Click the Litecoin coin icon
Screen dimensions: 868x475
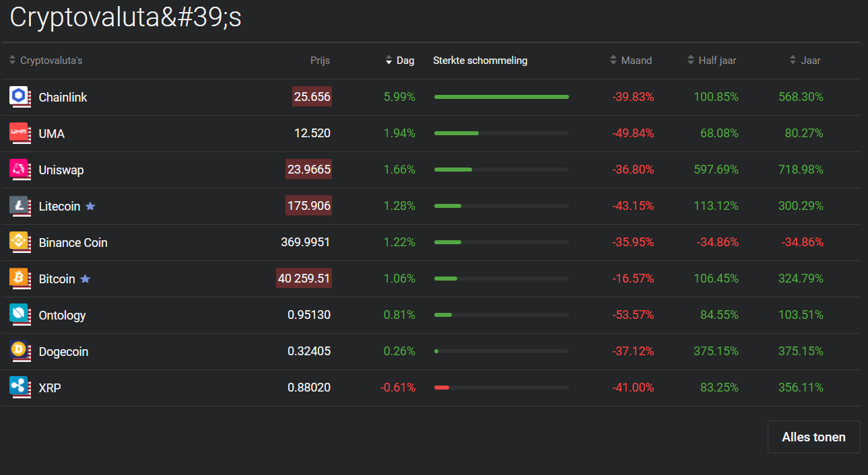click(20, 205)
